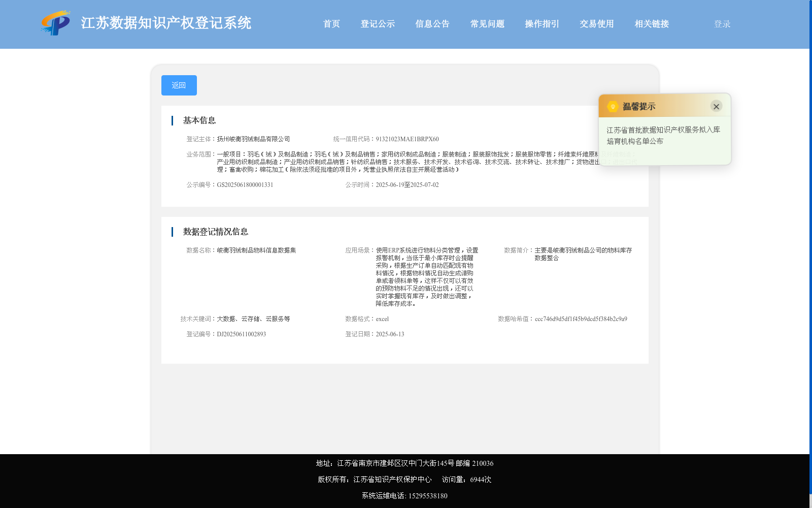Click 登记日期 value 2025-06-13

[390, 334]
